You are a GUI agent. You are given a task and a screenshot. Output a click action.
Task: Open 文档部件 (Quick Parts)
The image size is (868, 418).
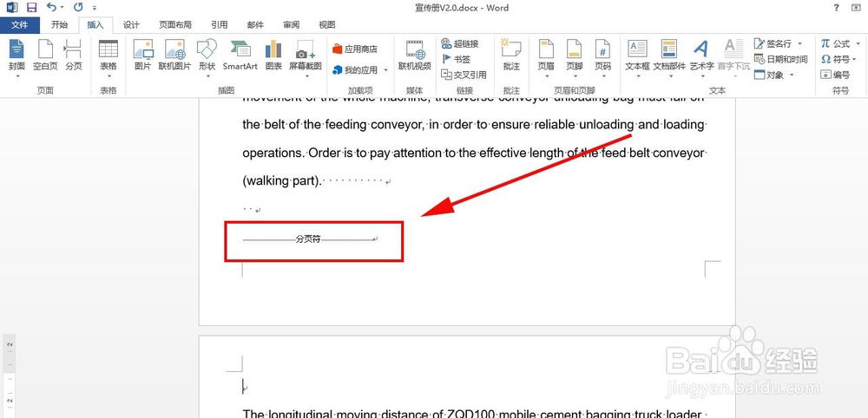[669, 58]
